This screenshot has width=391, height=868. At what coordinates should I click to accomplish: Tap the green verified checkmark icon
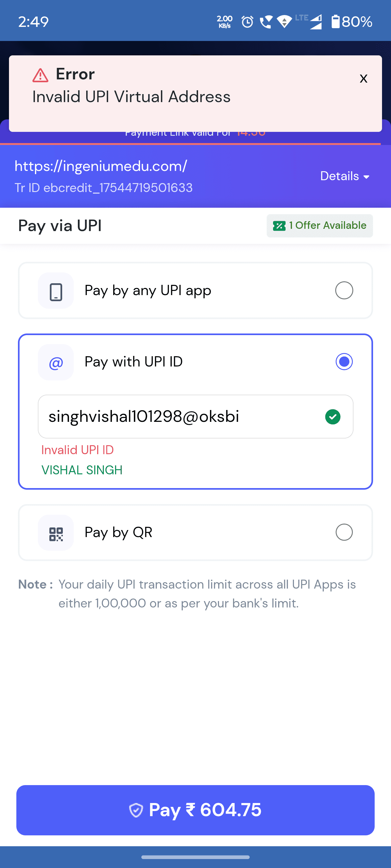(x=333, y=417)
